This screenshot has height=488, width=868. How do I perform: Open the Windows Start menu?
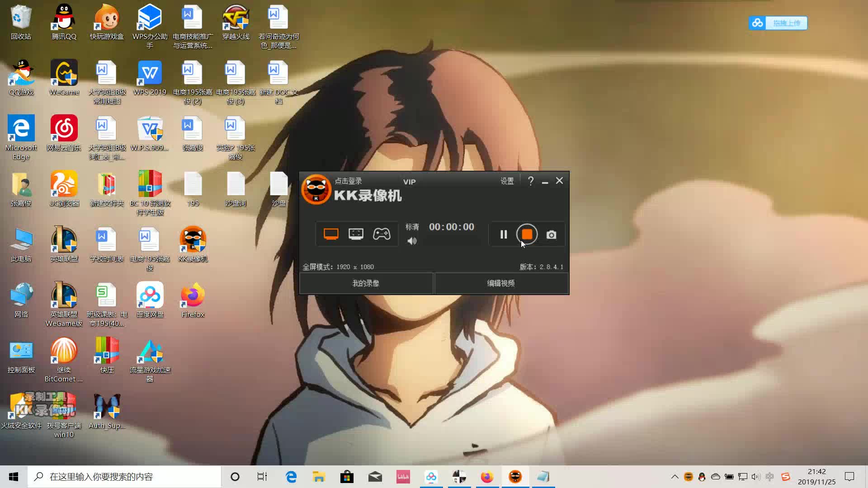coord(14,477)
